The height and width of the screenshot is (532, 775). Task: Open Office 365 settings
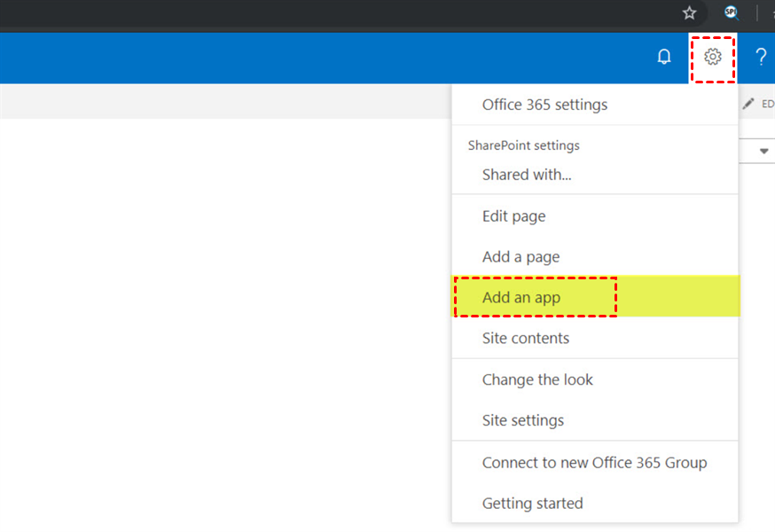point(544,105)
